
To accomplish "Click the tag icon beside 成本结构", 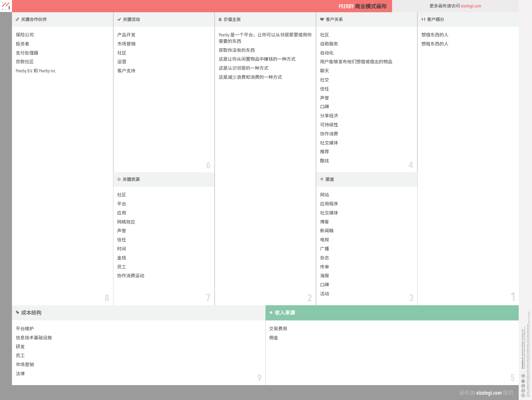I will [18, 312].
